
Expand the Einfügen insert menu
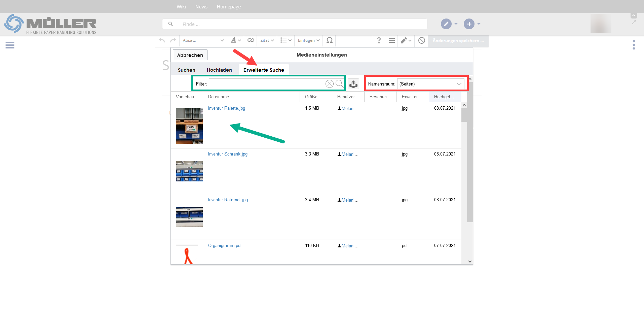click(x=308, y=40)
